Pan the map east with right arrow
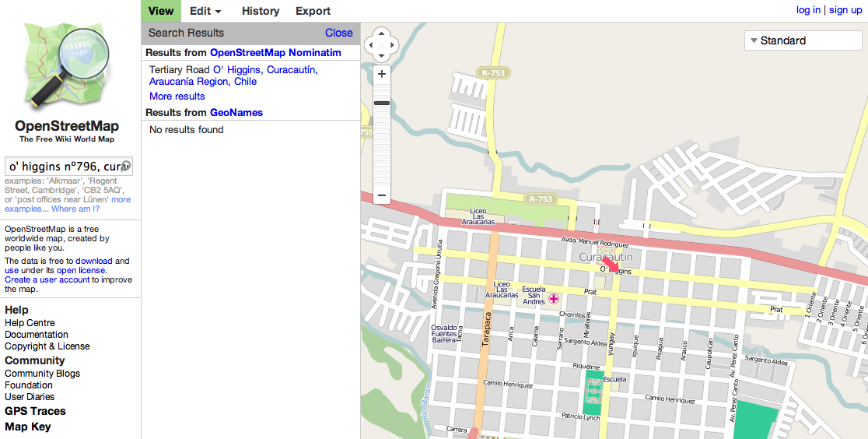 pos(392,45)
